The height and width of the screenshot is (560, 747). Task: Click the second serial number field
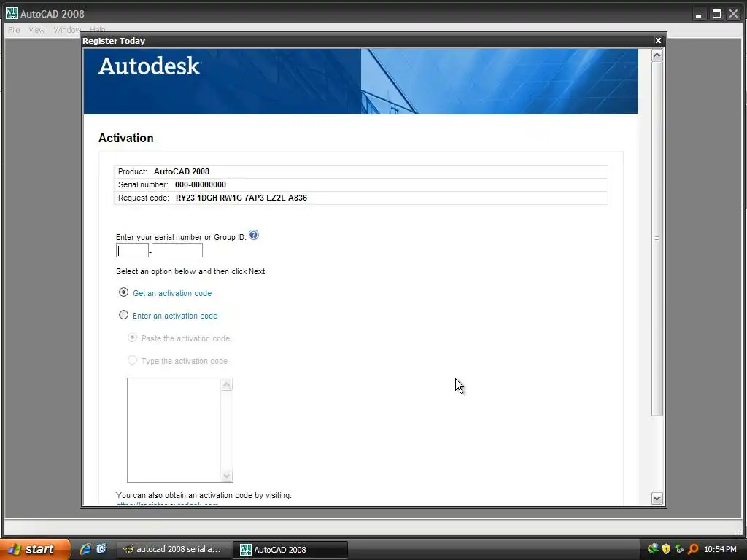(177, 250)
